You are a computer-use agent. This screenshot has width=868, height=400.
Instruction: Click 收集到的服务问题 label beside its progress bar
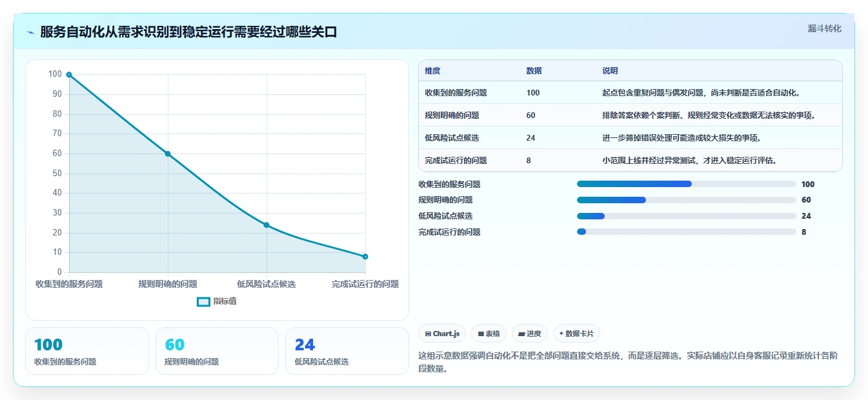(450, 184)
